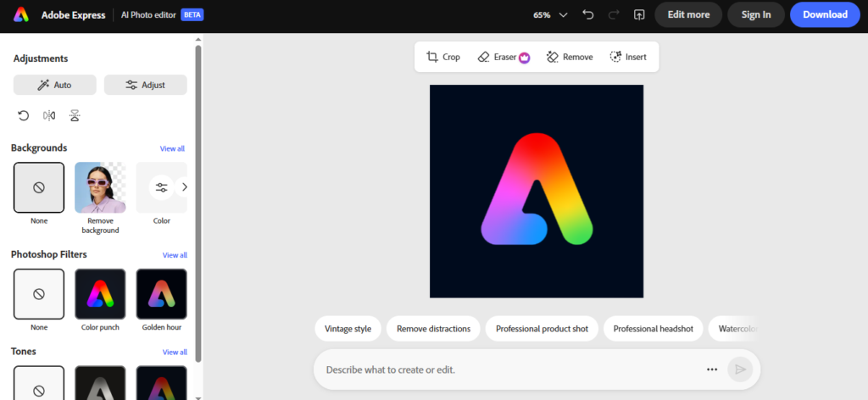Viewport: 868px width, 400px height.
Task: Select the Insert tool
Action: click(628, 57)
